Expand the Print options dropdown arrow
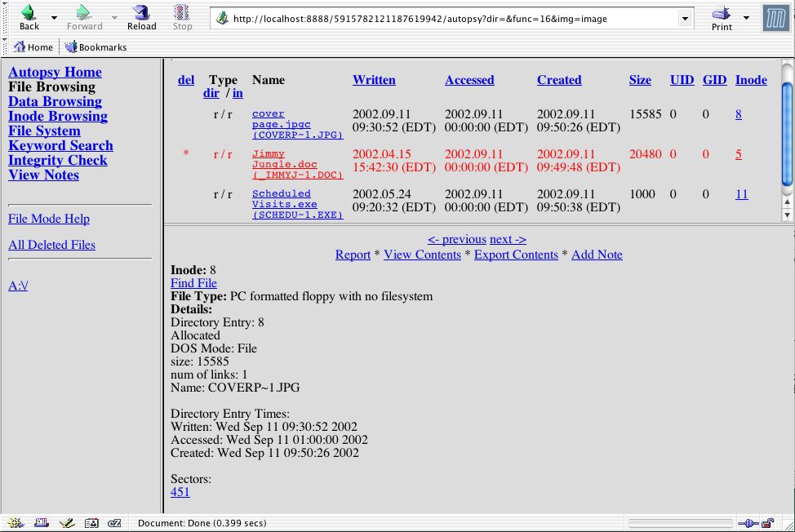This screenshot has height=532, width=795. click(746, 17)
